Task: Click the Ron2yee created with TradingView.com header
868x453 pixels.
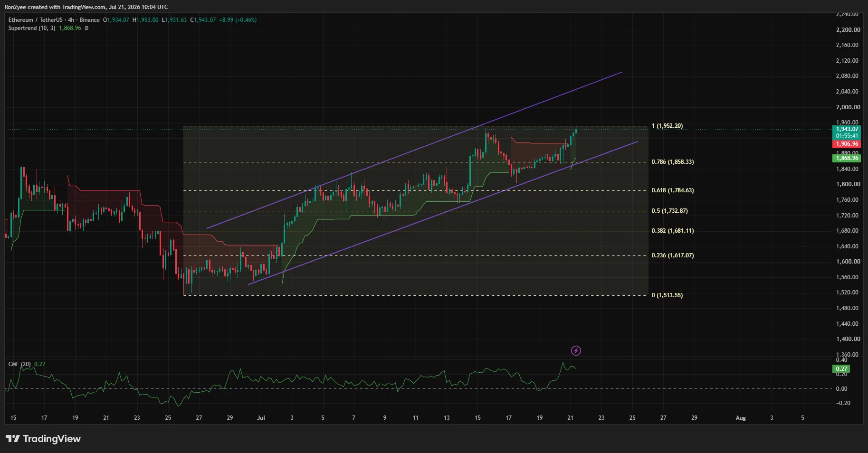Action: click(86, 7)
